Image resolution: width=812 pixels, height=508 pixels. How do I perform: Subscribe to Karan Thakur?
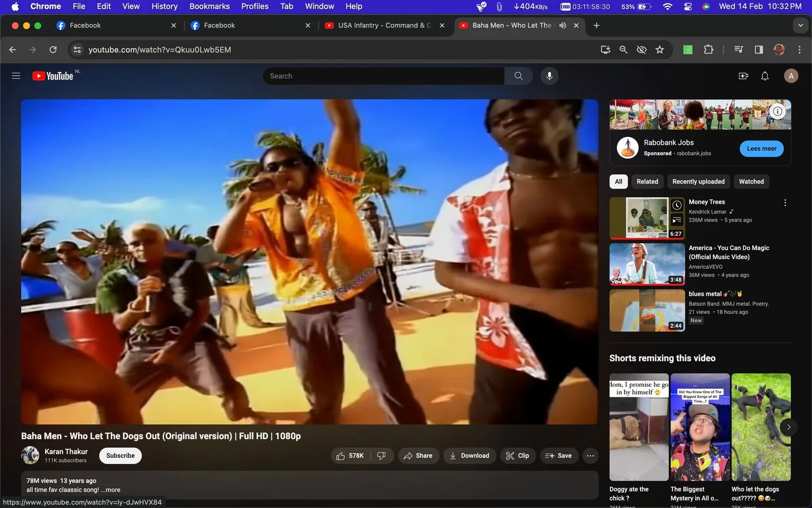pos(121,456)
